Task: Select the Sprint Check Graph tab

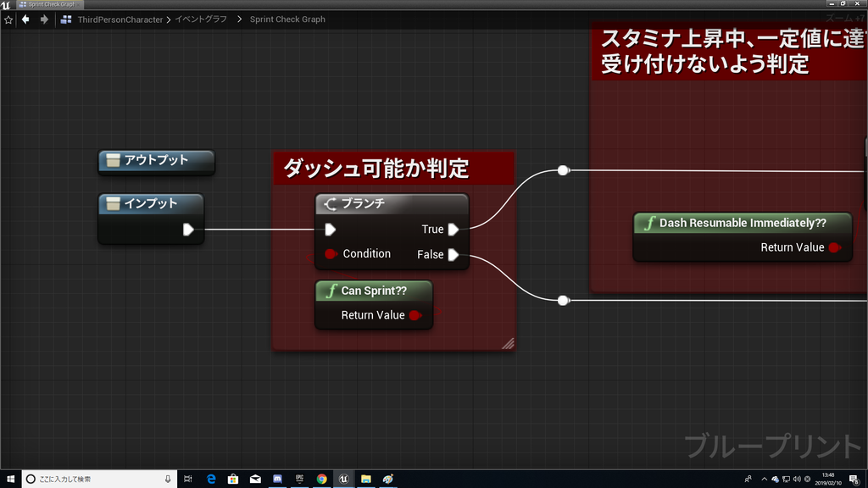Action: point(51,4)
